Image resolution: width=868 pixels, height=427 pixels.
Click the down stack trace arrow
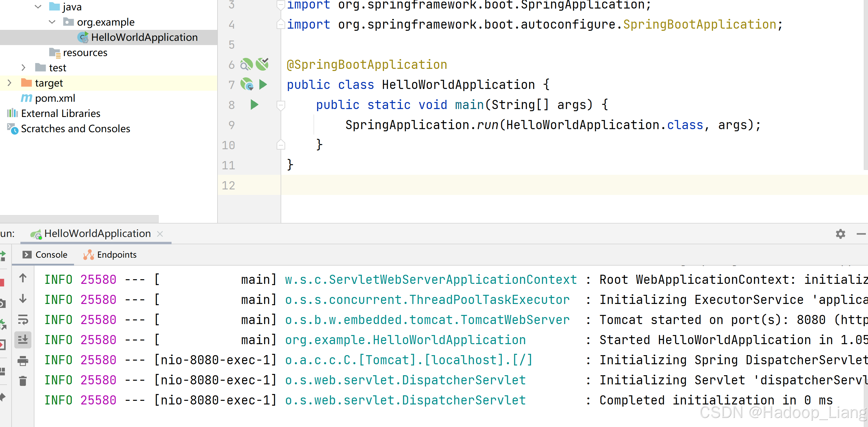(23, 299)
